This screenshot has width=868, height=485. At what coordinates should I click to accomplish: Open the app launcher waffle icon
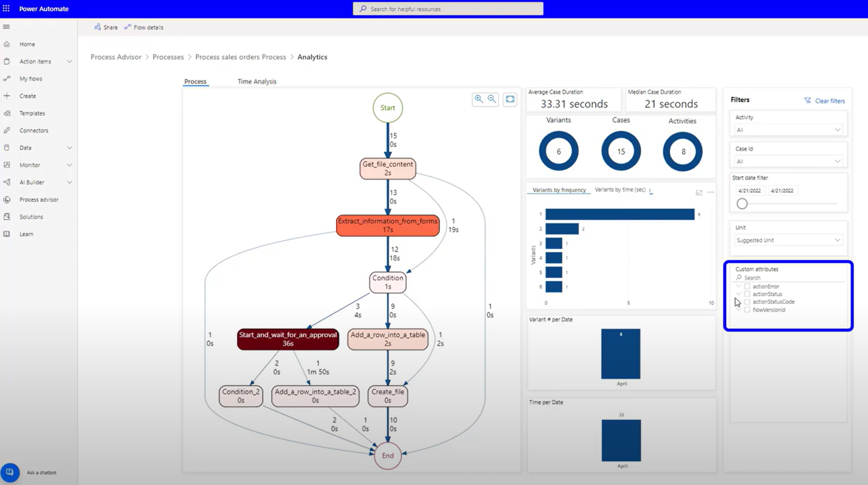coord(6,9)
